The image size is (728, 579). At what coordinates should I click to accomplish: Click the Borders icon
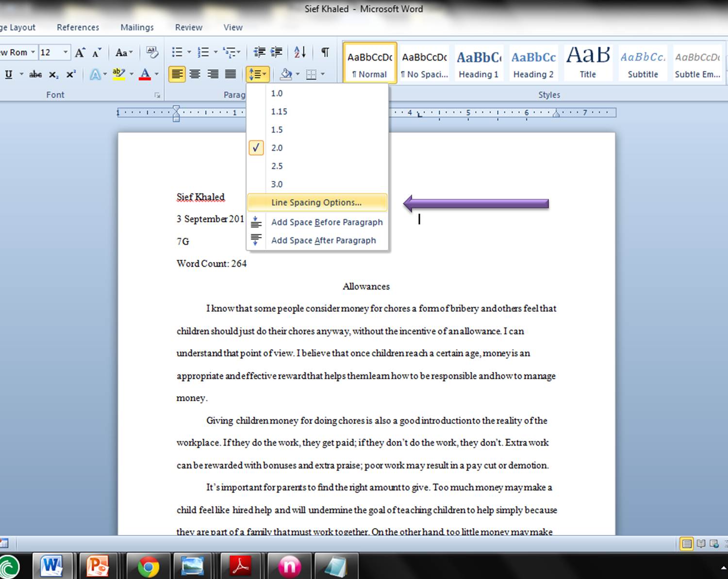[x=311, y=74]
